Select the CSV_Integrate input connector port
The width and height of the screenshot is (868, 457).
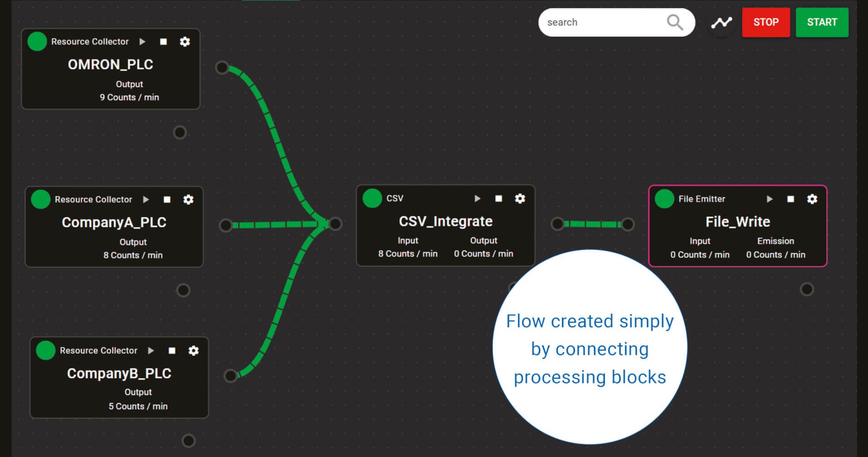click(335, 224)
